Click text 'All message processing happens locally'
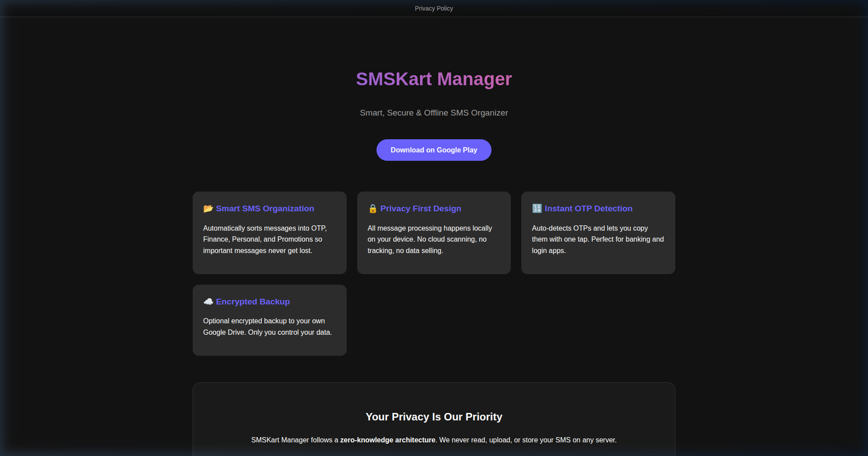Screen dimensions: 868x456 pyautogui.click(x=430, y=228)
